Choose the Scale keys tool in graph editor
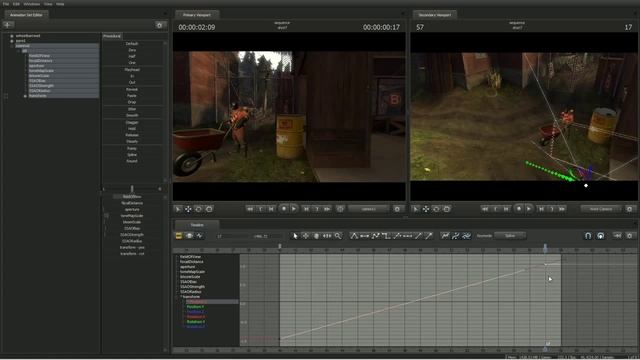Image resolution: width=640 pixels, height=360 pixels. (x=327, y=236)
